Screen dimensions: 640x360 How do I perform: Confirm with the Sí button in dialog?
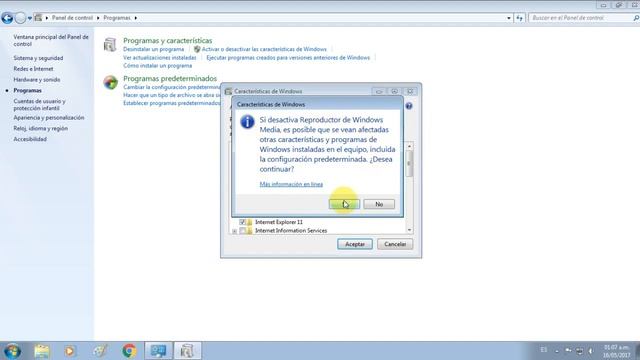344,204
